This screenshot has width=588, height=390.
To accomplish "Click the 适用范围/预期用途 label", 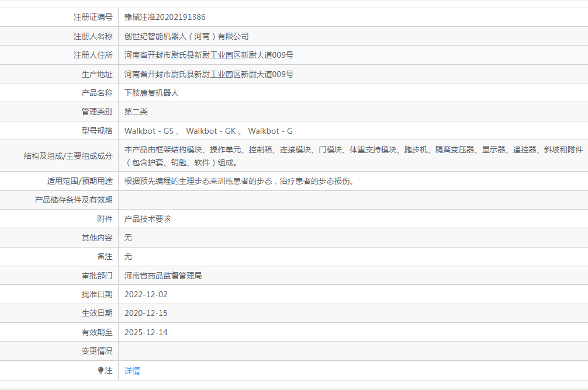I will tap(79, 182).
